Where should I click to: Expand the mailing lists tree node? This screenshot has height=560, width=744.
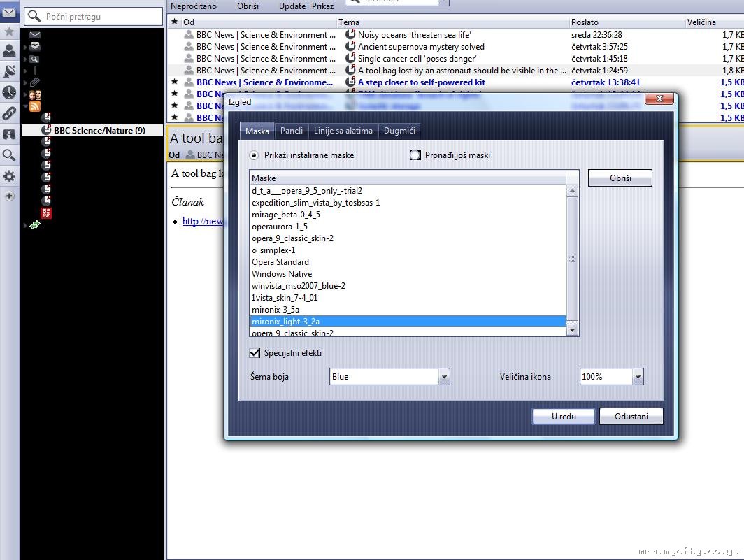point(25,94)
